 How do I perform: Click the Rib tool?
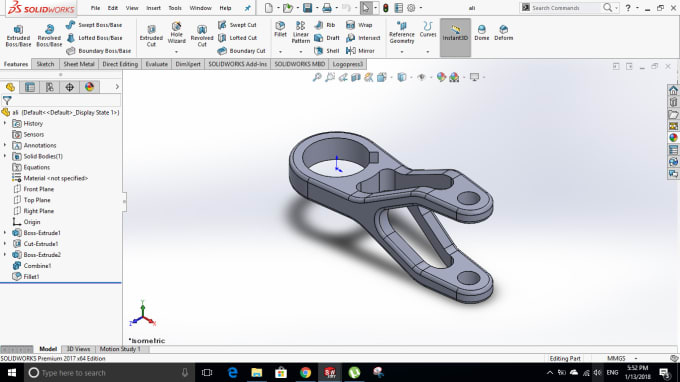tap(325, 25)
